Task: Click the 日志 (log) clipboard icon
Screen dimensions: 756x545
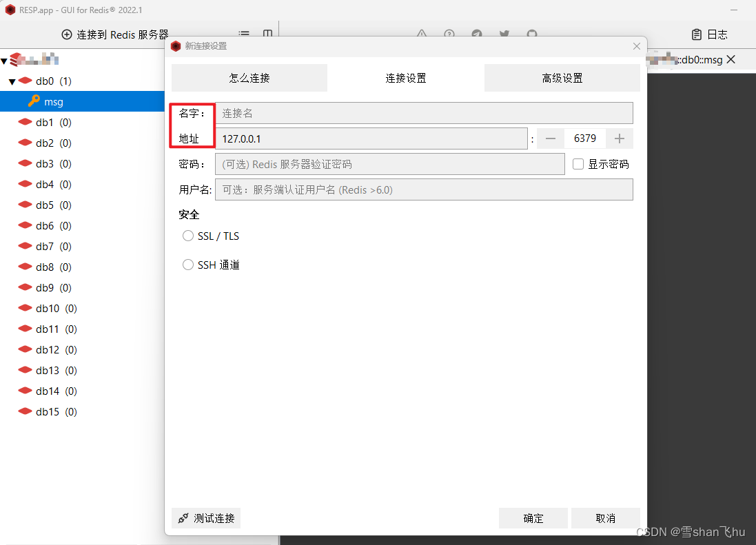Action: click(x=697, y=34)
